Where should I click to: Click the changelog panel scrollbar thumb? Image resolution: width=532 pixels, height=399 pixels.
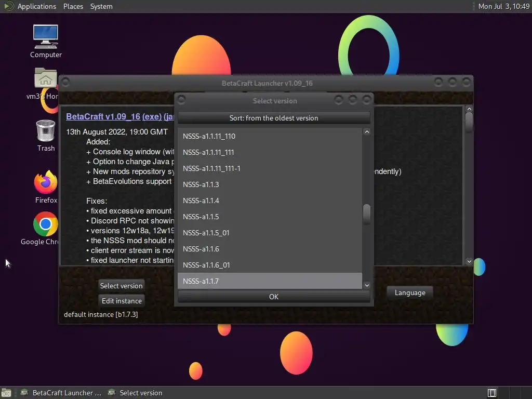pyautogui.click(x=469, y=122)
